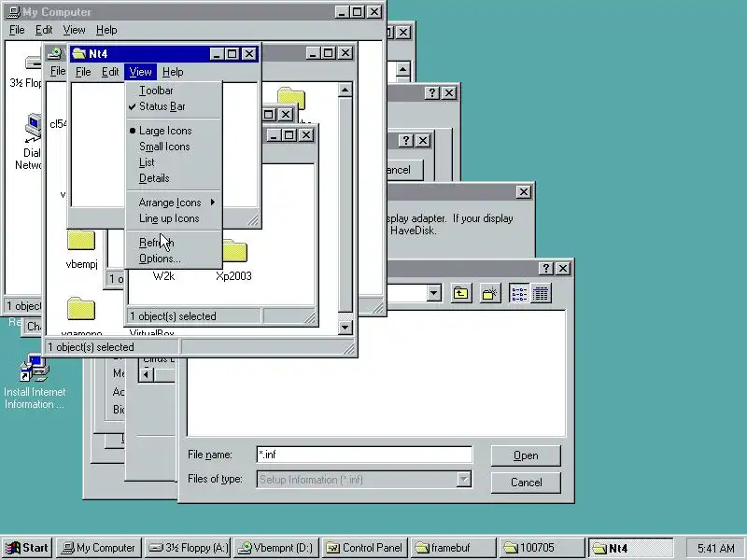This screenshot has height=560, width=747.
Task: Expand the Arrange Icons submenu
Action: coord(175,203)
